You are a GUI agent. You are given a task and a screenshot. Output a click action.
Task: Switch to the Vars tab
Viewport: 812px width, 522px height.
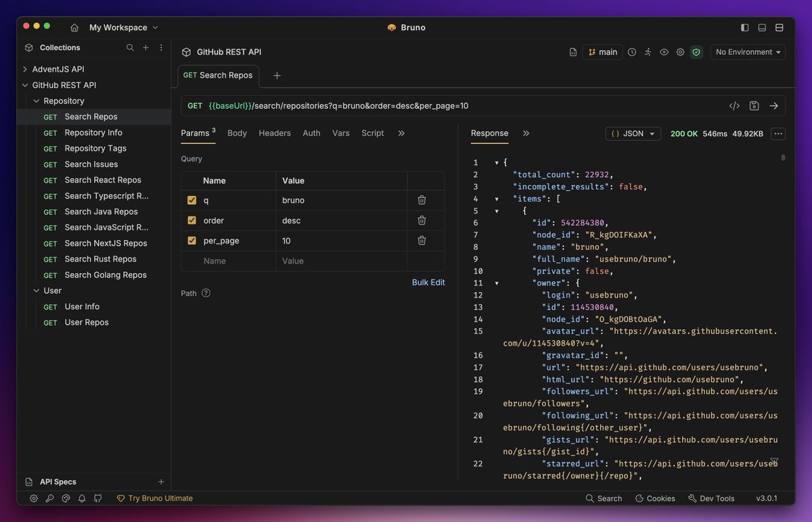[x=341, y=133]
